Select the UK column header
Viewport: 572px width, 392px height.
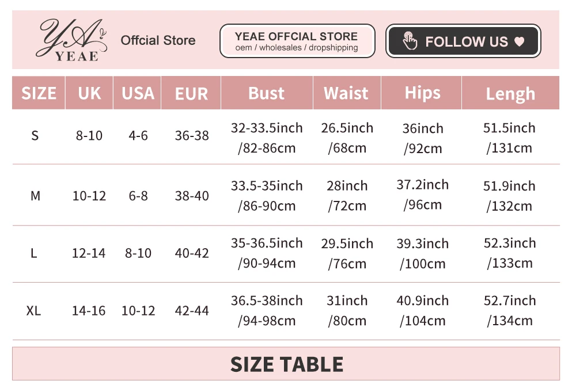[x=89, y=93]
